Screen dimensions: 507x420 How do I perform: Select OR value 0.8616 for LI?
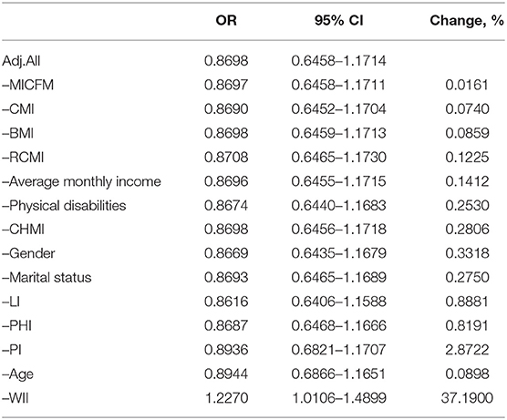226,302
